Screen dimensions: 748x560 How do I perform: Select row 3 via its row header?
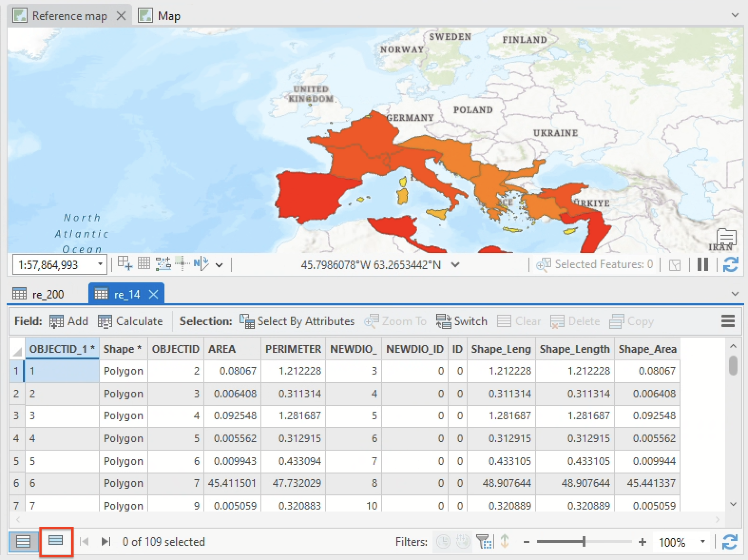[x=16, y=415]
